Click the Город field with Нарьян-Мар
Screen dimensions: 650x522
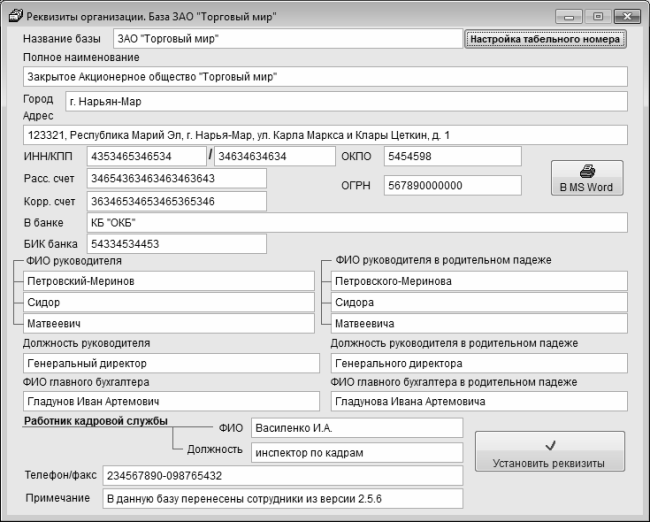(346, 101)
